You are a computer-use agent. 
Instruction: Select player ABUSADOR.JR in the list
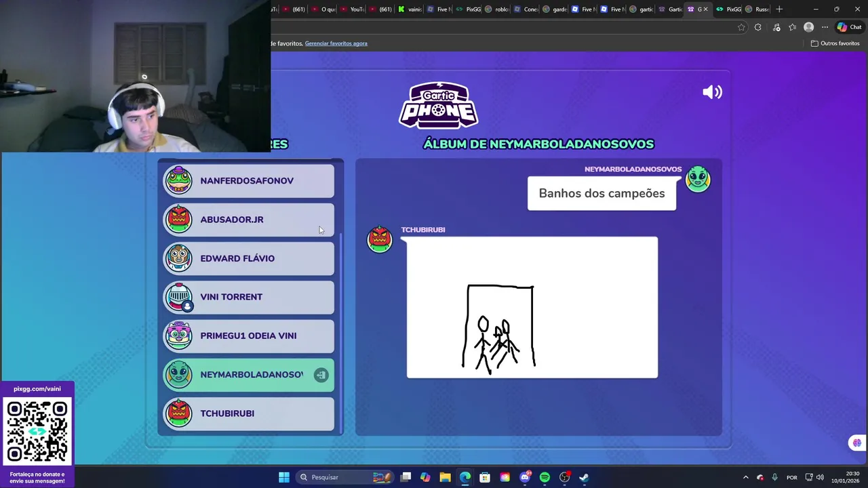(x=249, y=220)
